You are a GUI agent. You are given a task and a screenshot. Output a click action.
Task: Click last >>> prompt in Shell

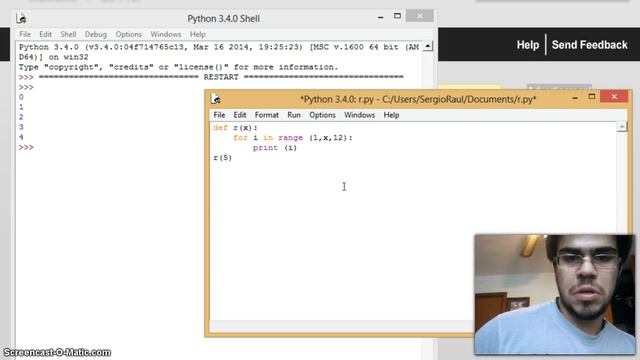click(26, 147)
